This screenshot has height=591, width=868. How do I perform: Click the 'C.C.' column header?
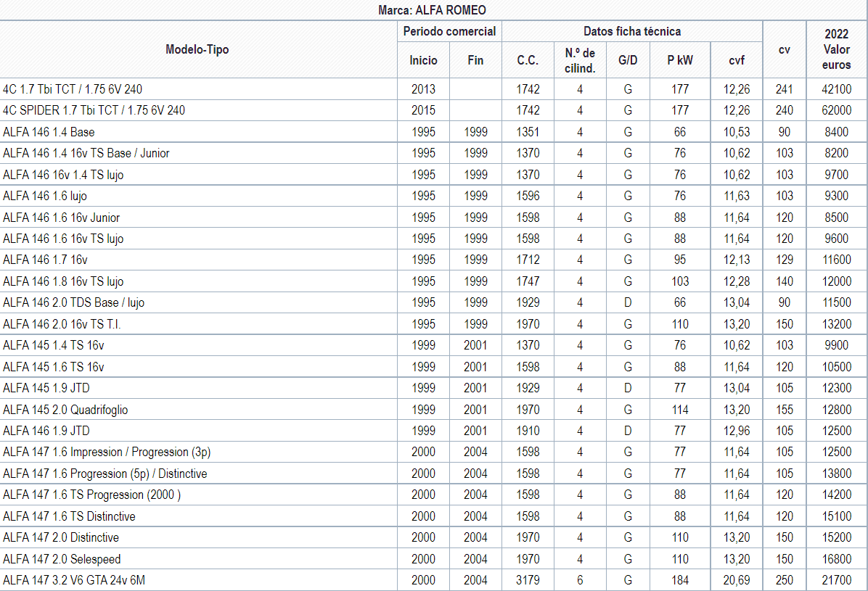(528, 60)
